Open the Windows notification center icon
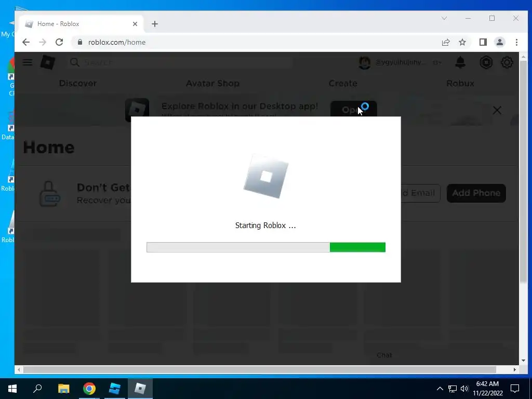 pos(515,389)
